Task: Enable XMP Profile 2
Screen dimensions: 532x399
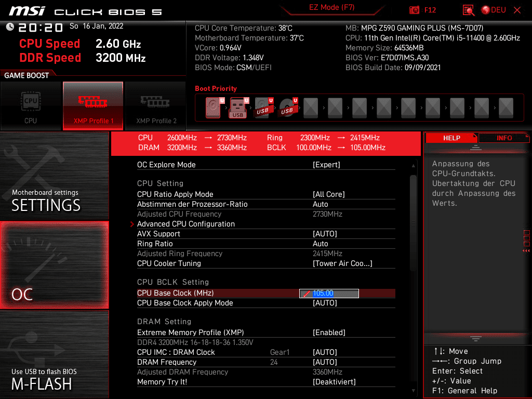Action: pos(156,105)
